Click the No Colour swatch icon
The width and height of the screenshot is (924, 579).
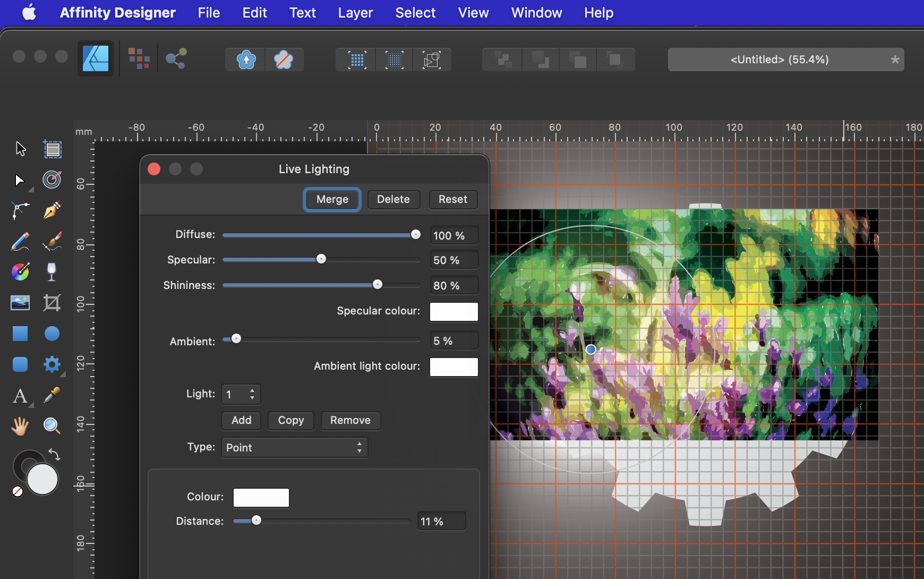[18, 491]
